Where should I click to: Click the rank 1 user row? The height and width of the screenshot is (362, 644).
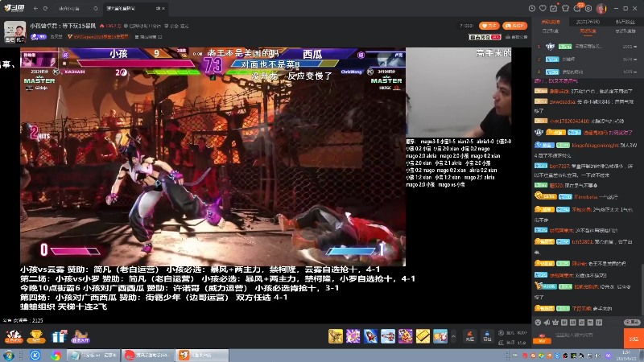click(x=588, y=47)
